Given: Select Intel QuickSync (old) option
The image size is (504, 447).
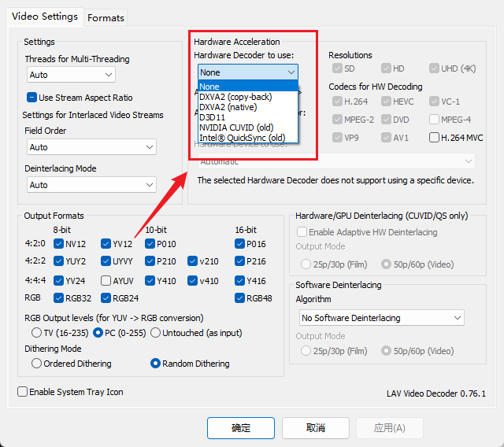Looking at the screenshot, I should (x=236, y=138).
